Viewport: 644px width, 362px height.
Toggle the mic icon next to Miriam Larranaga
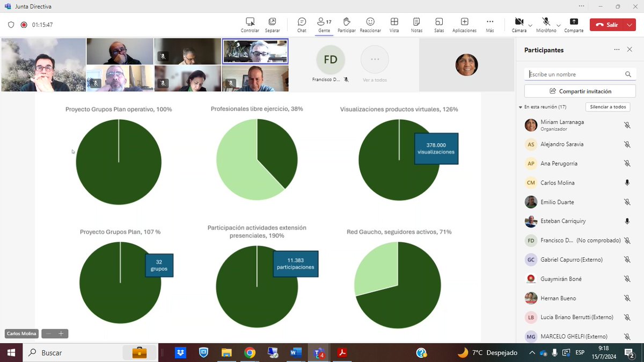coord(627,125)
